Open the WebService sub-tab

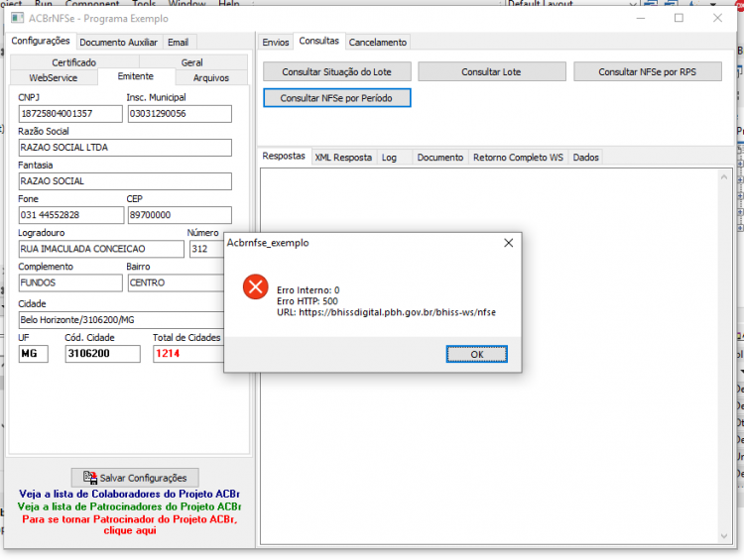click(x=54, y=77)
